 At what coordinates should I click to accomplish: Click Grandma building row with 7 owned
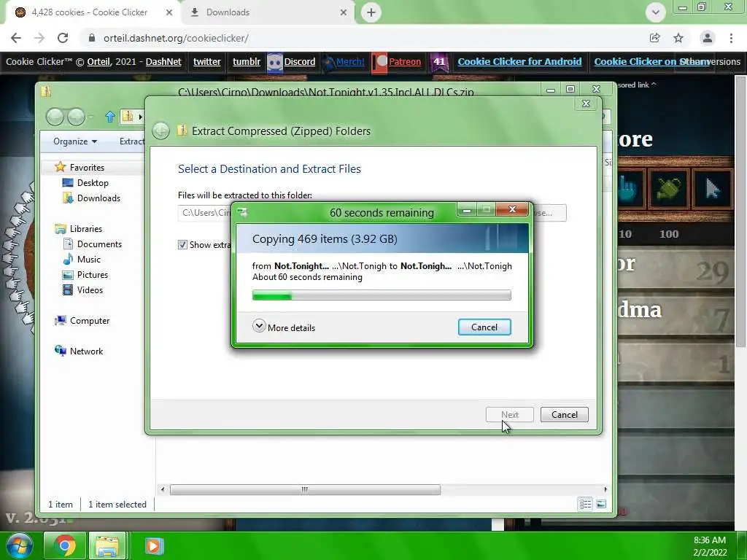(676, 315)
